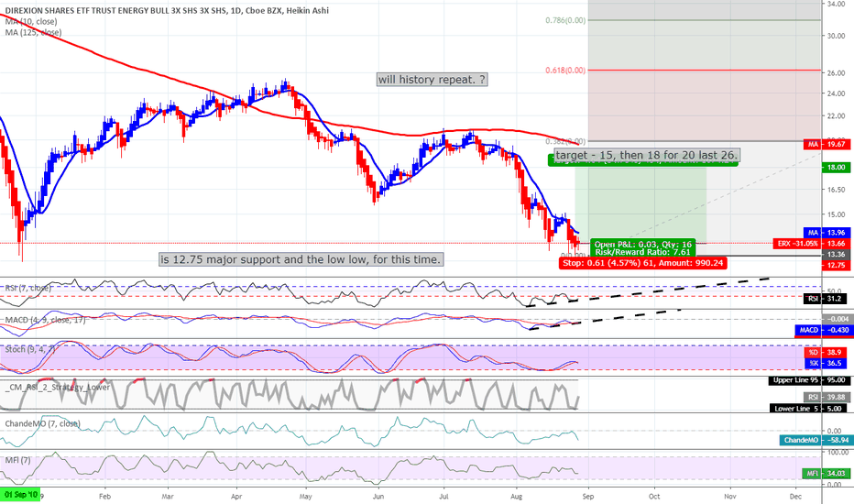
Task: Click the 0.786(0.00) Fibonacci label
Action: click(x=565, y=21)
